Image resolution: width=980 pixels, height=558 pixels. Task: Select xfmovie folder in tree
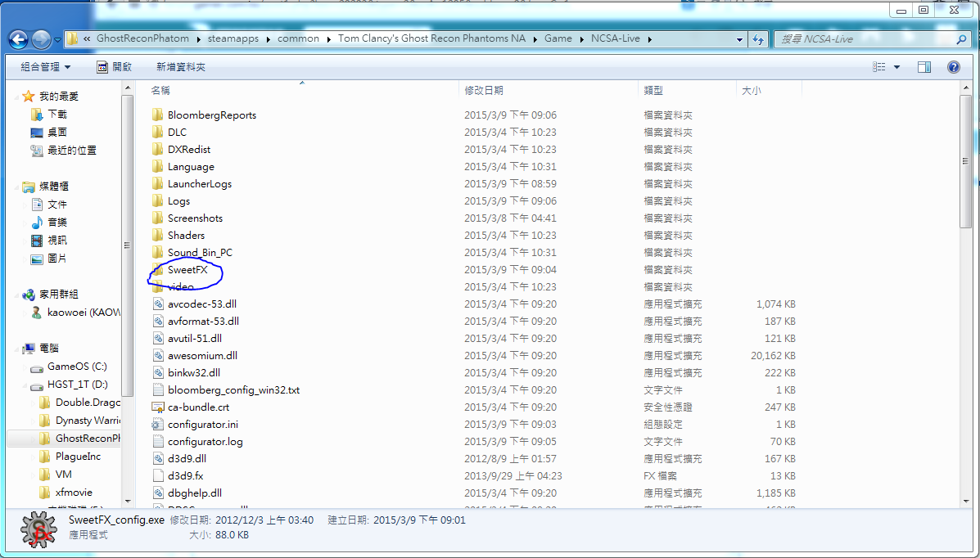click(73, 493)
